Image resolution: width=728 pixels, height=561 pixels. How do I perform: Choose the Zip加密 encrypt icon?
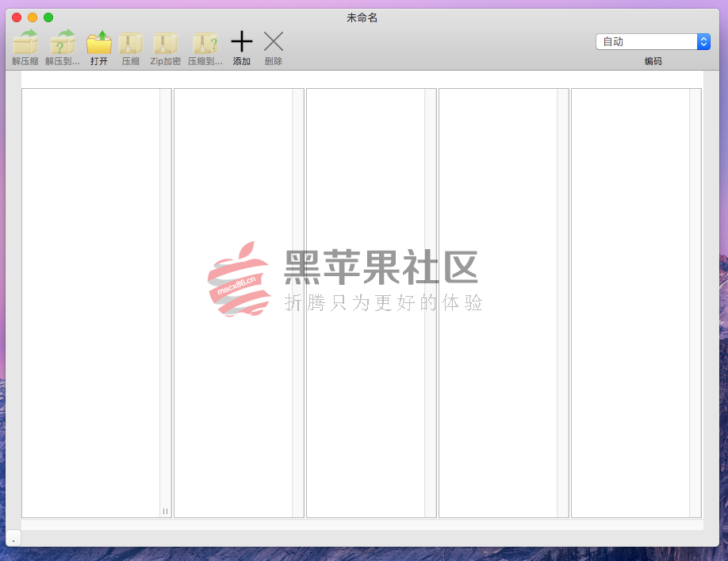(165, 43)
